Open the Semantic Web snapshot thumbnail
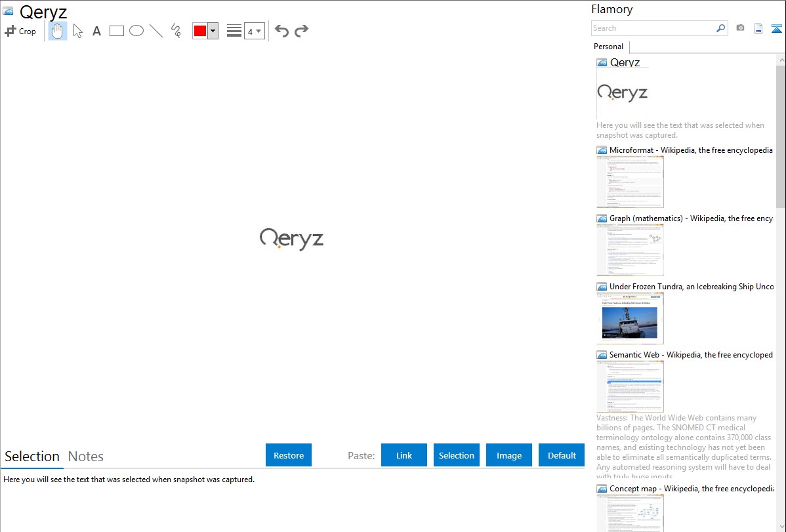Viewport: 786px width, 532px height. coord(630,386)
